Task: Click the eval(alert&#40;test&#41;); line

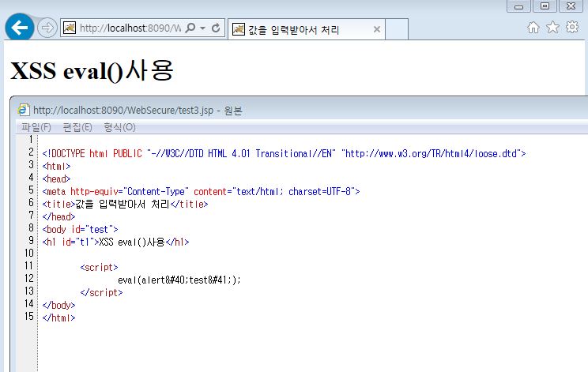Action: (x=179, y=280)
